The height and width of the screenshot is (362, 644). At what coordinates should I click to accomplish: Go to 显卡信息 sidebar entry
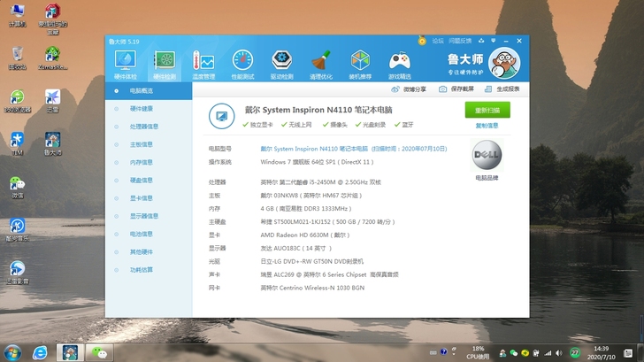(x=141, y=198)
